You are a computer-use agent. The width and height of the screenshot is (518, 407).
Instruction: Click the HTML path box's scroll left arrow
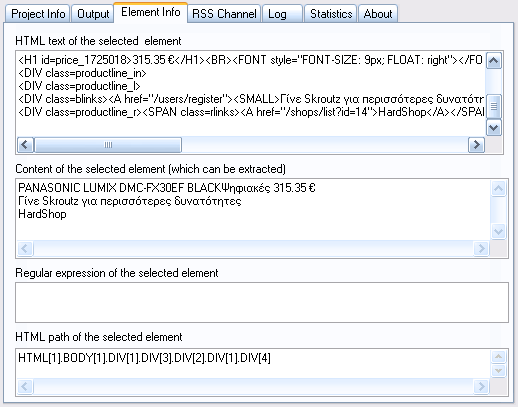tap(25, 386)
